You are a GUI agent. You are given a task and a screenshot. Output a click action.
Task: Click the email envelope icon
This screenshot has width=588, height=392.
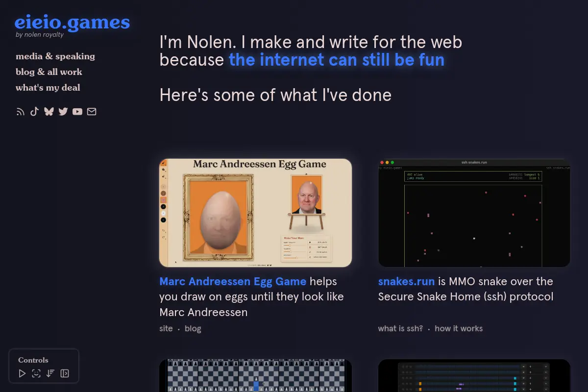pos(92,112)
